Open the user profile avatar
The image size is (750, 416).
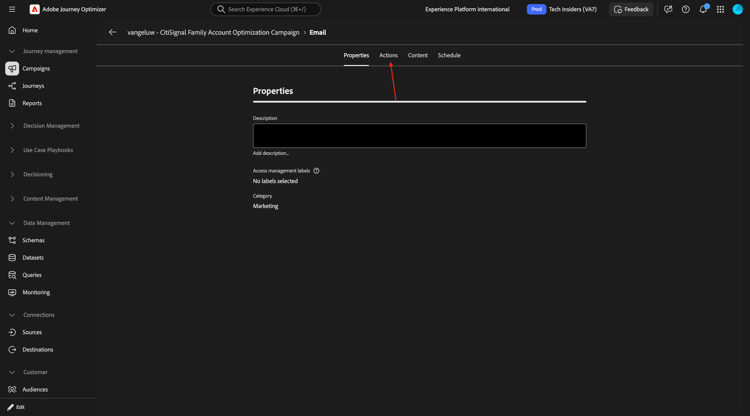tap(738, 9)
